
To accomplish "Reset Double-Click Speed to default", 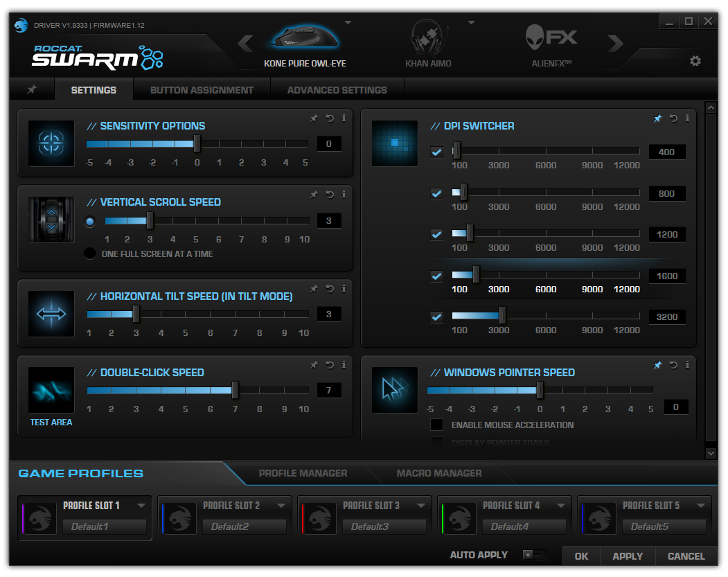I will pyautogui.click(x=330, y=365).
